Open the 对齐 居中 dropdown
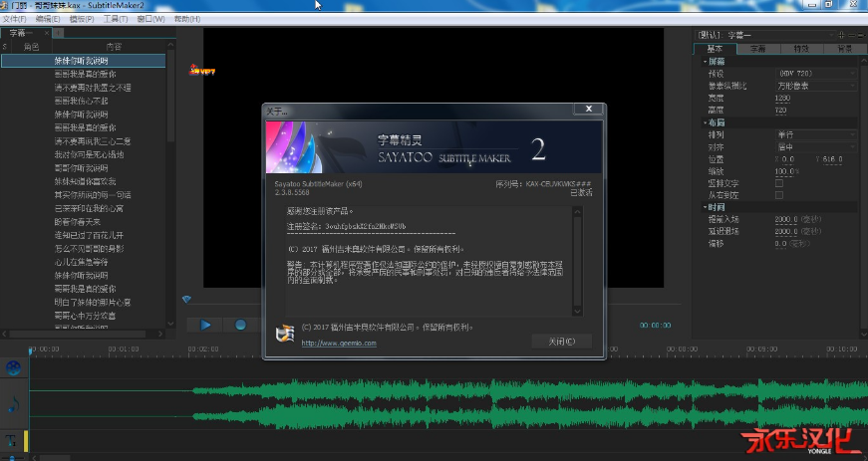This screenshot has width=868, height=461. [x=816, y=147]
